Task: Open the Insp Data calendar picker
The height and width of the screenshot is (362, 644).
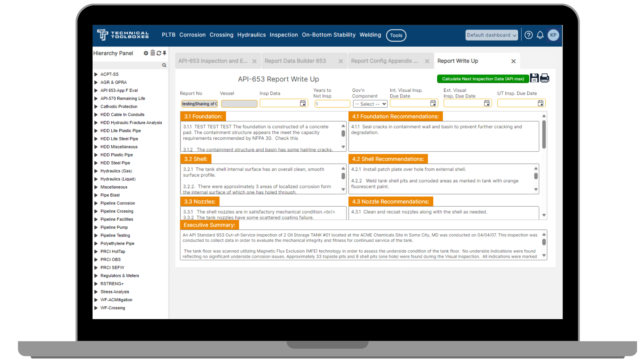Action: (x=303, y=103)
